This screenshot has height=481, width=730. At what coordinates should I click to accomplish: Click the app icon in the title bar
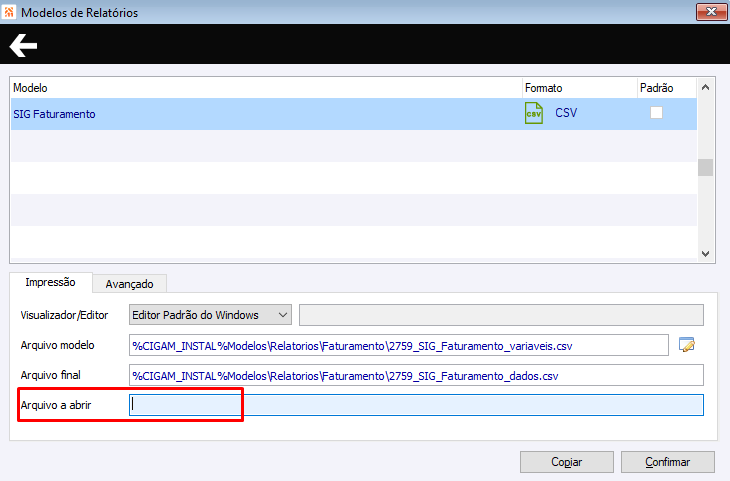tap(9, 12)
